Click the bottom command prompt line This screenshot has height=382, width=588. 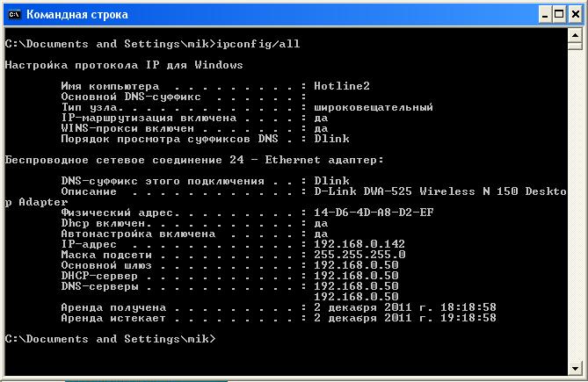[109, 339]
